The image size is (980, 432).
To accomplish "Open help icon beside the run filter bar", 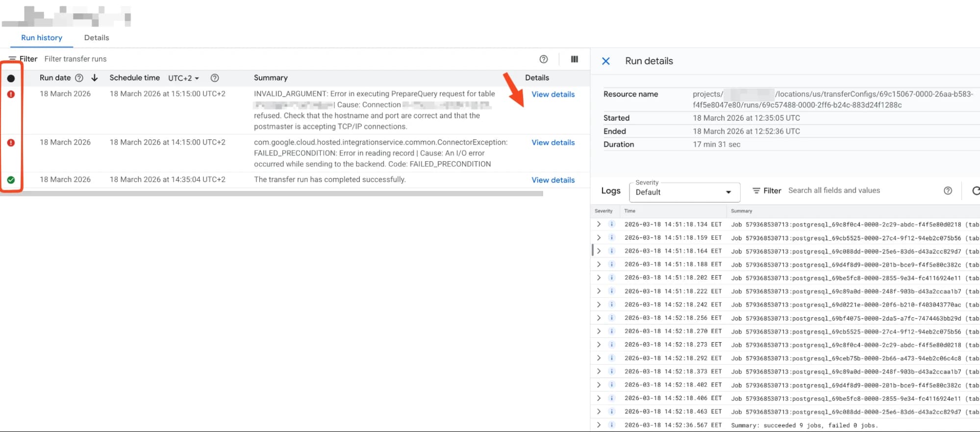I will (x=543, y=59).
